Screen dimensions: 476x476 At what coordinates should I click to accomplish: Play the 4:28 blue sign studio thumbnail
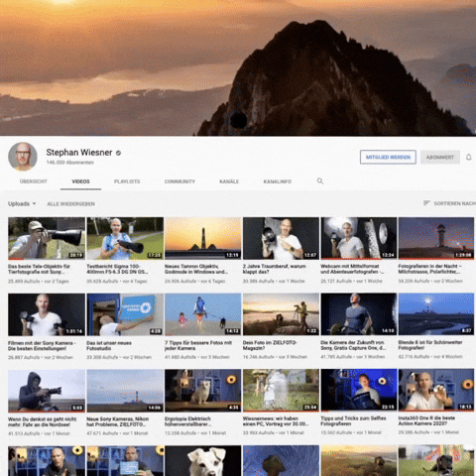(x=125, y=314)
